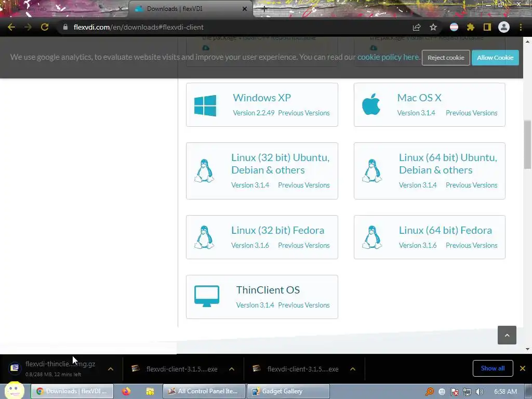Image resolution: width=532 pixels, height=399 pixels.
Task: Open the share page icon in address bar
Action: pyautogui.click(x=417, y=27)
